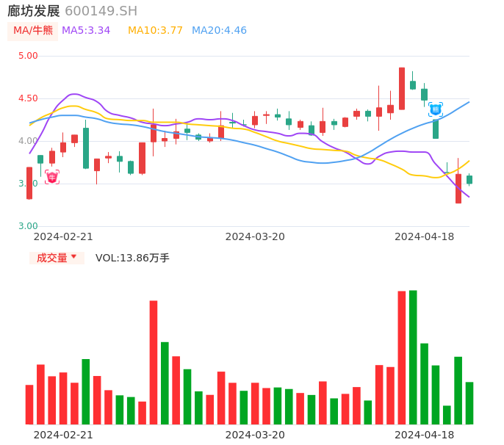Click the 2024-03-20 date label under the price chart
504x445 pixels.
[x=255, y=236]
